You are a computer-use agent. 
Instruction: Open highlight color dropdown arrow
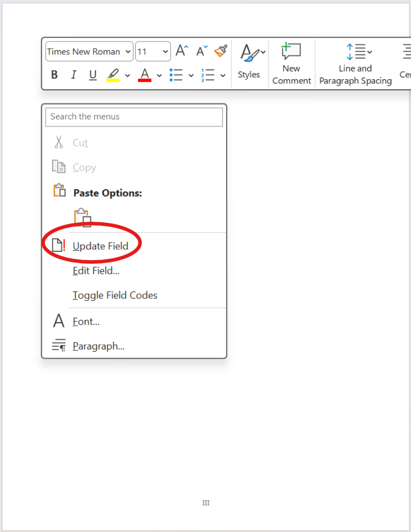pyautogui.click(x=128, y=75)
